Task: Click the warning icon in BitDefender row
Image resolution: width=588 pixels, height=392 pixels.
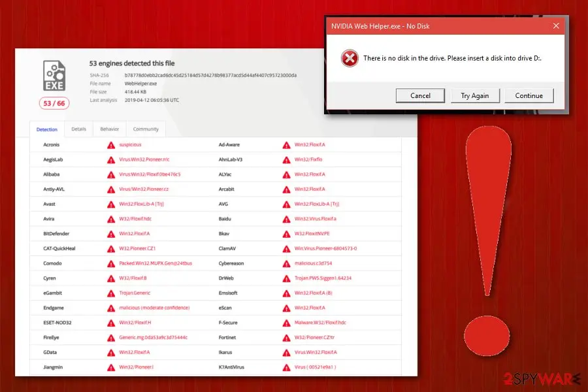Action: tap(111, 234)
